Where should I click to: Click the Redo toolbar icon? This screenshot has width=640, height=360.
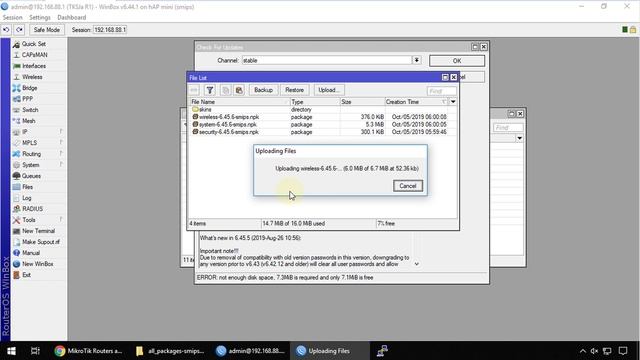click(19, 30)
